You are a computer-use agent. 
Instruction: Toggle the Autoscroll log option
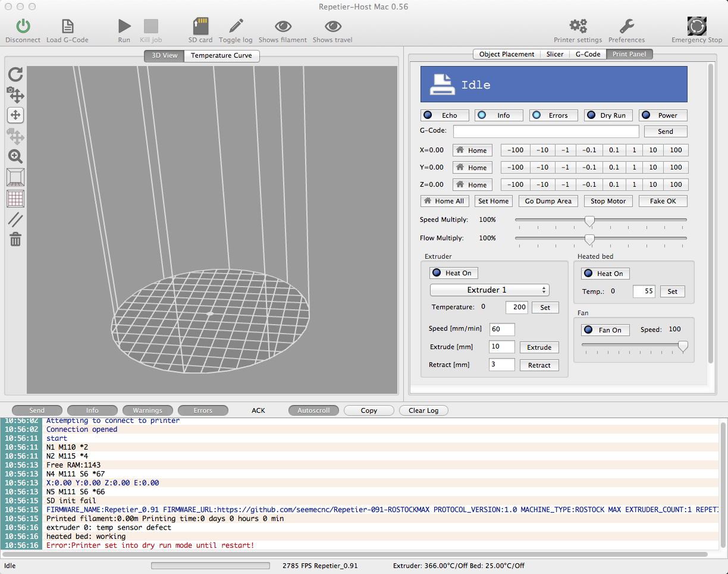[x=313, y=410]
